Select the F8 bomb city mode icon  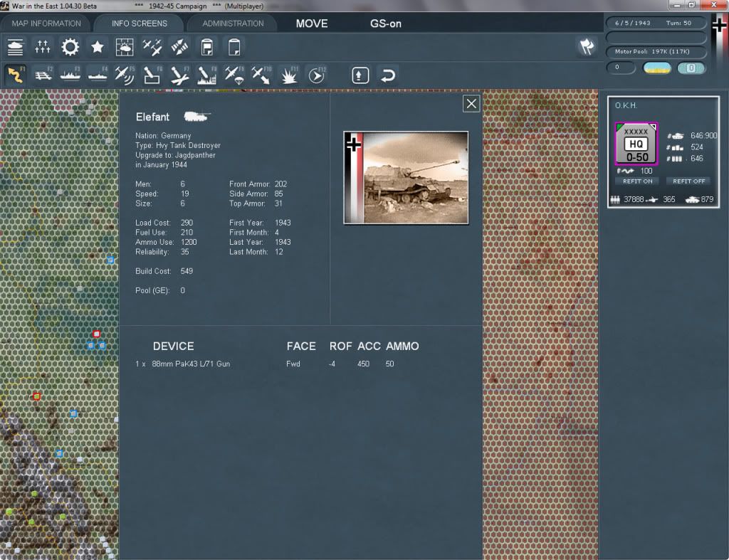coord(207,75)
